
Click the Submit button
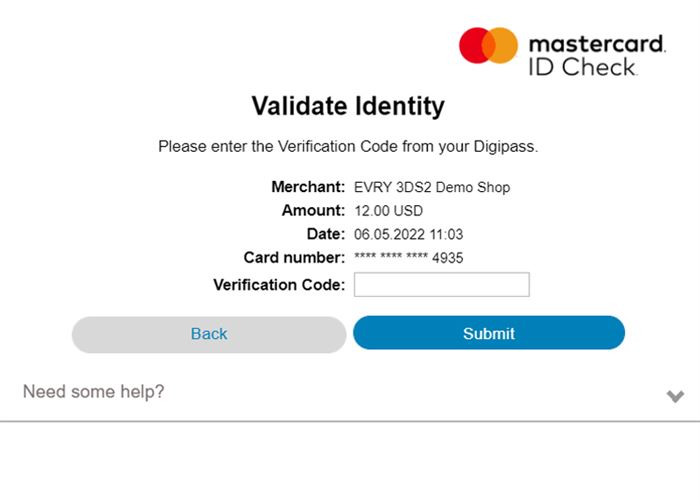coord(489,333)
